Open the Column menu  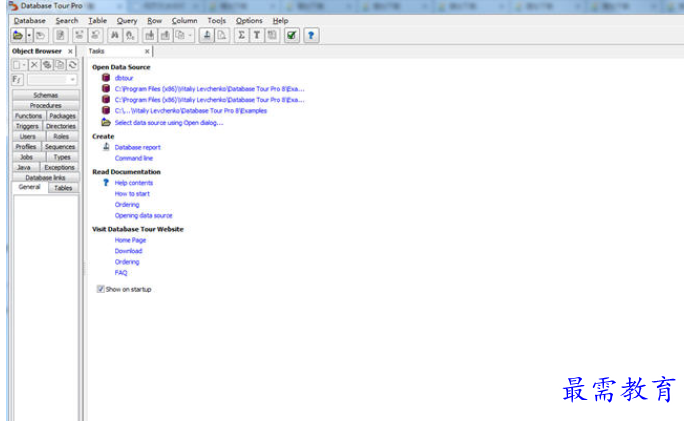pos(185,21)
